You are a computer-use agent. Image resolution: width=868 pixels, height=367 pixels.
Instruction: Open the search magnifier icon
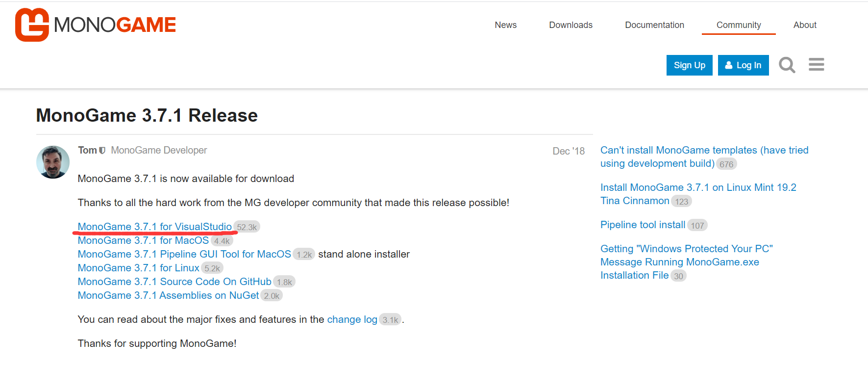tap(787, 65)
